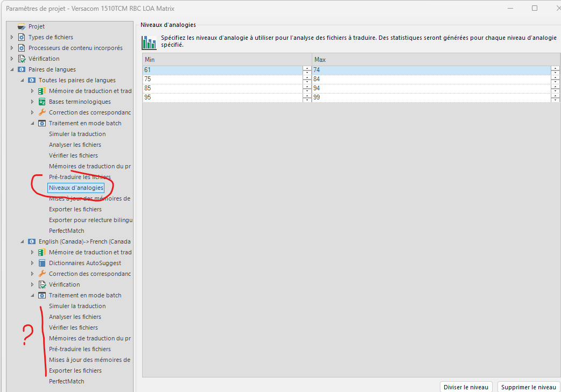
Task: Select first Pré-traduire les fichiers item
Action: [80, 177]
